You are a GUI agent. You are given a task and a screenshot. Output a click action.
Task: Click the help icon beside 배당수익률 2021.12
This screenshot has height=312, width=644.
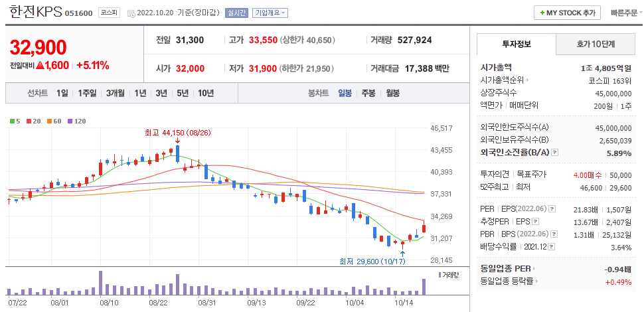coord(552,247)
